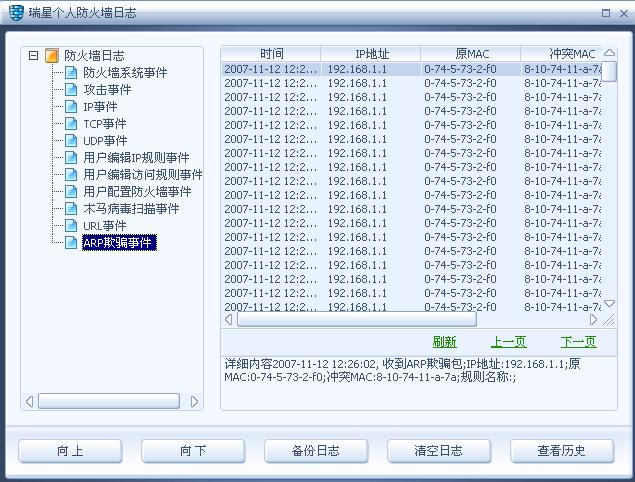
Task: Click the Rising firewall shield icon in title bar
Action: click(16, 13)
